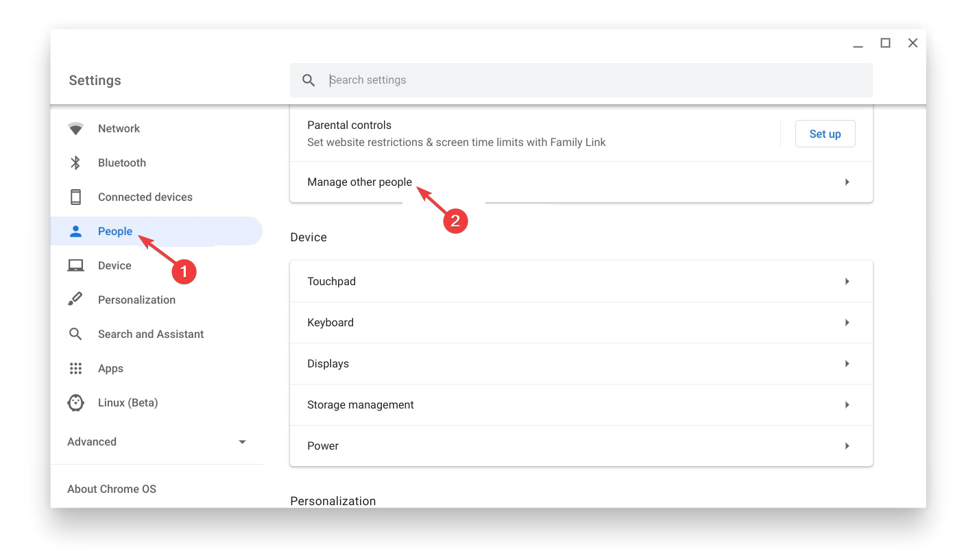
Task: Expand the Manage other people row
Action: click(x=847, y=182)
